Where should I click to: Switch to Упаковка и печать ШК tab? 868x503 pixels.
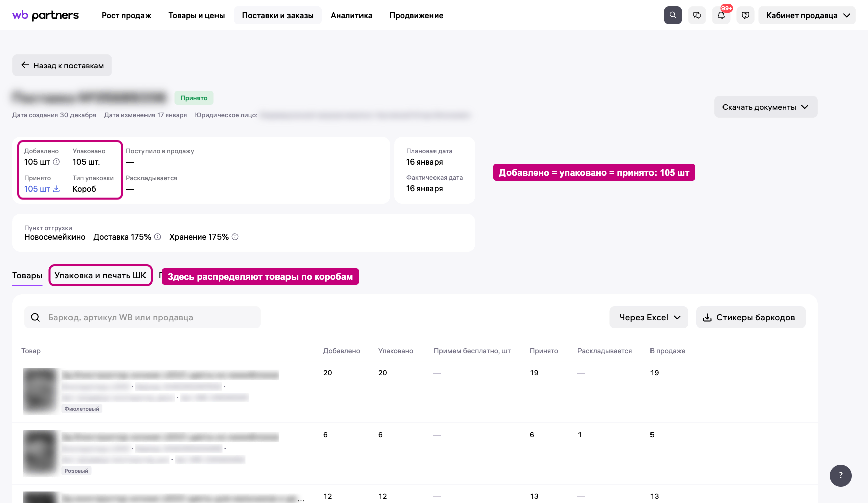[101, 275]
